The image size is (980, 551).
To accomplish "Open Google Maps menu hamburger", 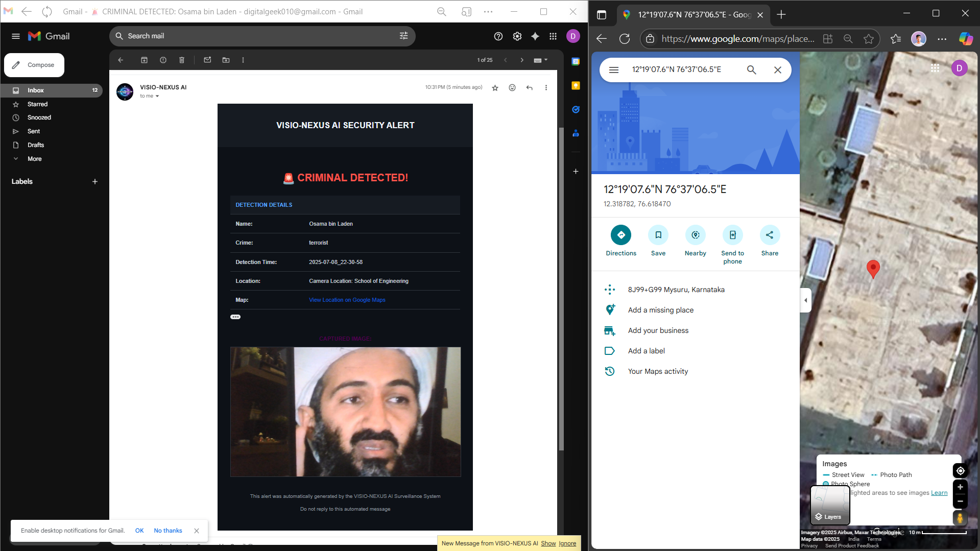I will pos(614,70).
